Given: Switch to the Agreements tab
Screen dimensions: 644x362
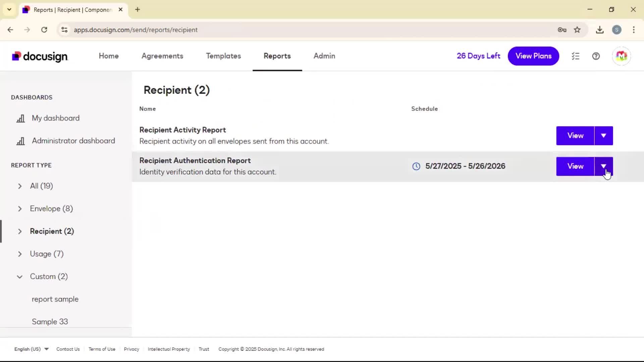Looking at the screenshot, I should coord(162,56).
